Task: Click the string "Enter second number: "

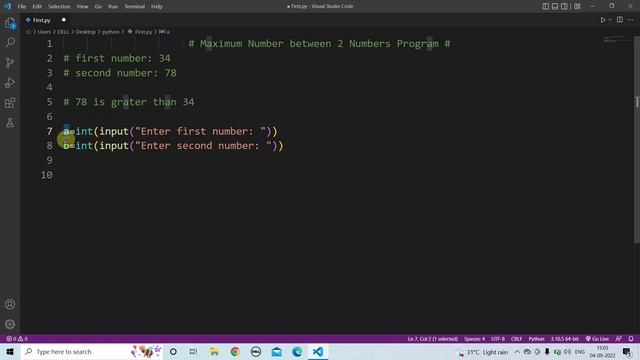Action: (x=203, y=146)
